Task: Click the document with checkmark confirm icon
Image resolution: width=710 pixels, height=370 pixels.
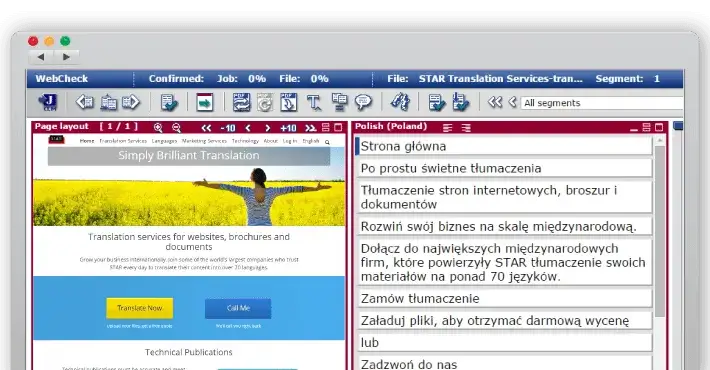Action: [x=169, y=102]
